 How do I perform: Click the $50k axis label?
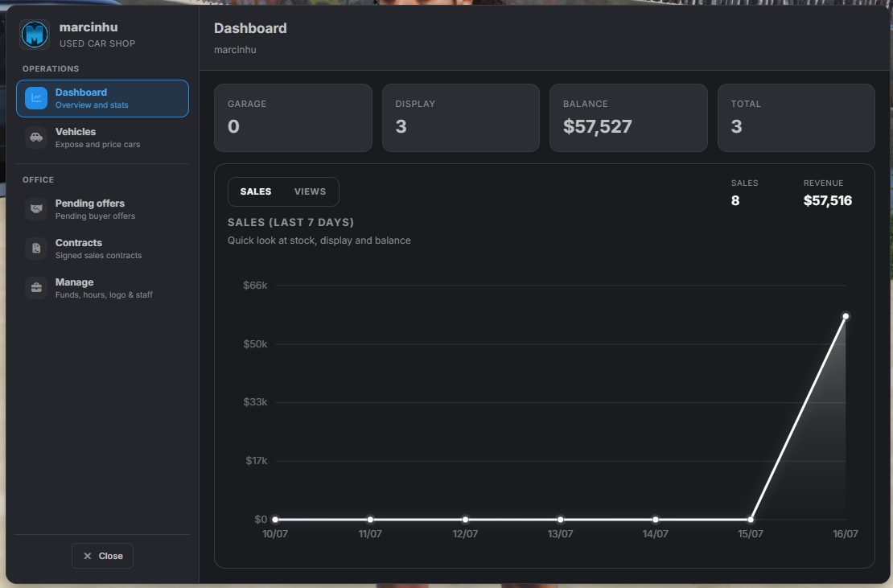pos(254,343)
